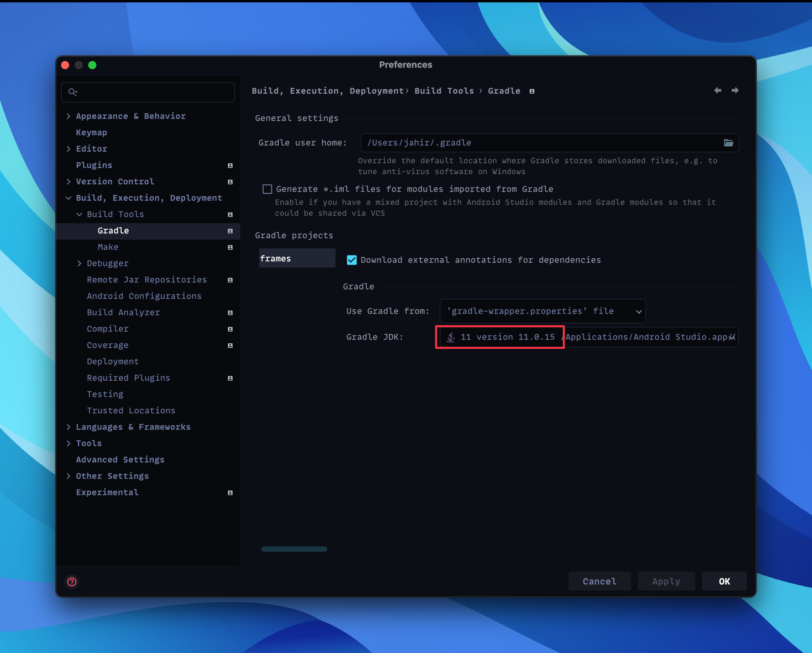Navigate forward with the right arrow icon
The image size is (812, 653).
pos(735,90)
